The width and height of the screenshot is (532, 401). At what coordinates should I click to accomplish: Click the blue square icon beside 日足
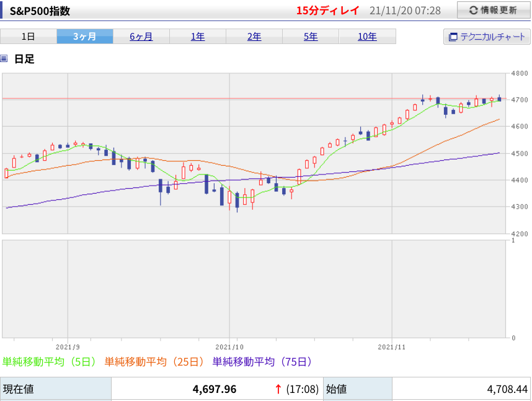[x=4, y=58]
